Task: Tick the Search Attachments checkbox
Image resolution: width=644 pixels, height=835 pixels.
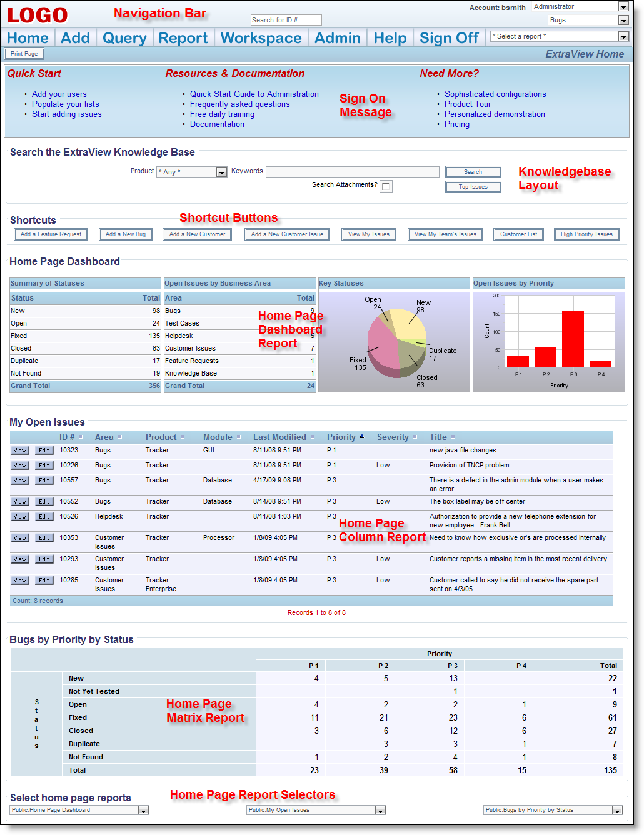Action: click(x=386, y=186)
